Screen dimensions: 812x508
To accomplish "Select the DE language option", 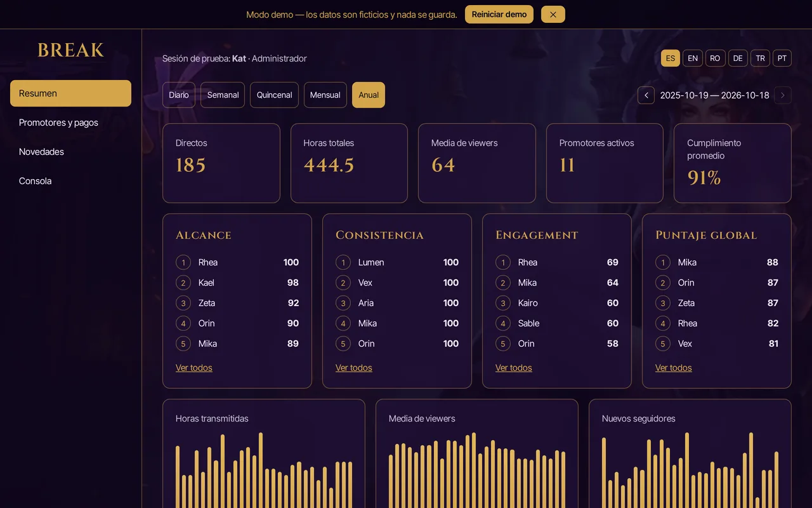I will tap(738, 58).
